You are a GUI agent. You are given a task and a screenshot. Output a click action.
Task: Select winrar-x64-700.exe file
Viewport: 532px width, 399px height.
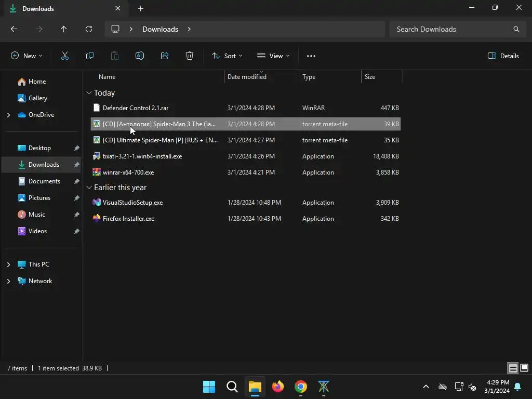coord(246,172)
